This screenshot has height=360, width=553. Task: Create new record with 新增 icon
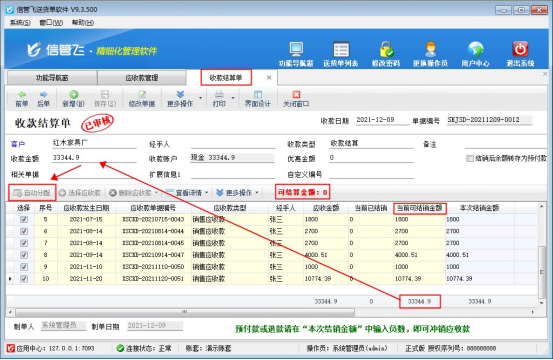[74, 94]
